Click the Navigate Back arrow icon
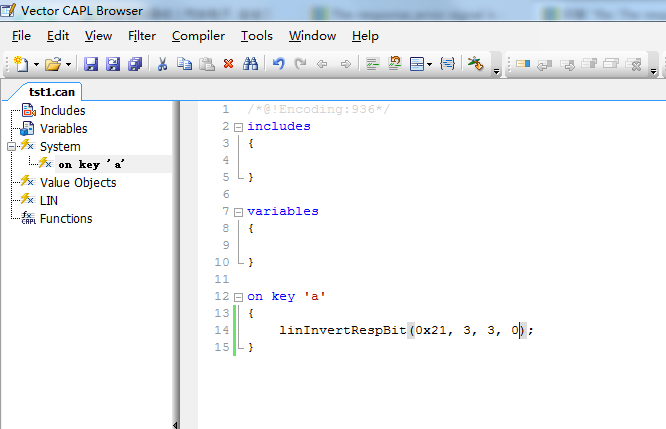666x429 pixels. click(322, 64)
